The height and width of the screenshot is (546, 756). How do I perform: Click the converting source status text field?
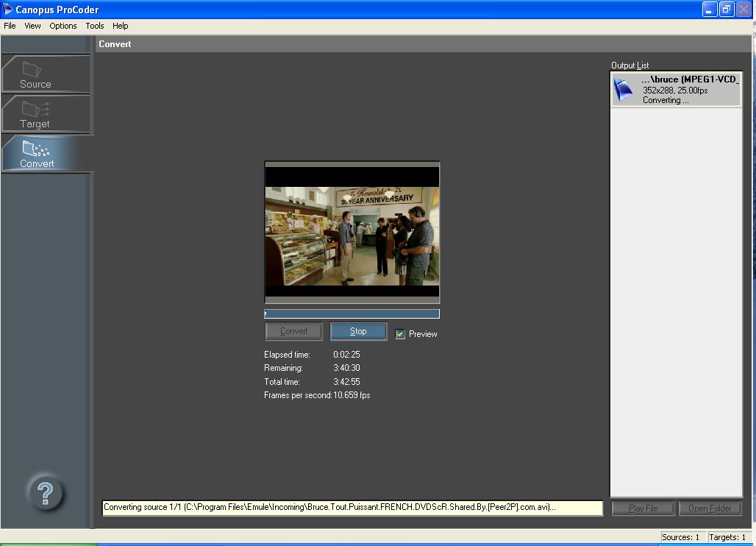(x=352, y=508)
